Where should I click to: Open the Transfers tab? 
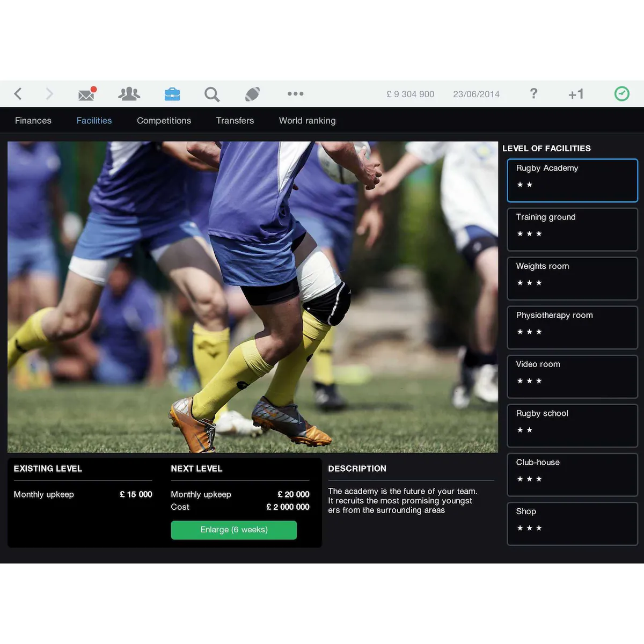[235, 121]
